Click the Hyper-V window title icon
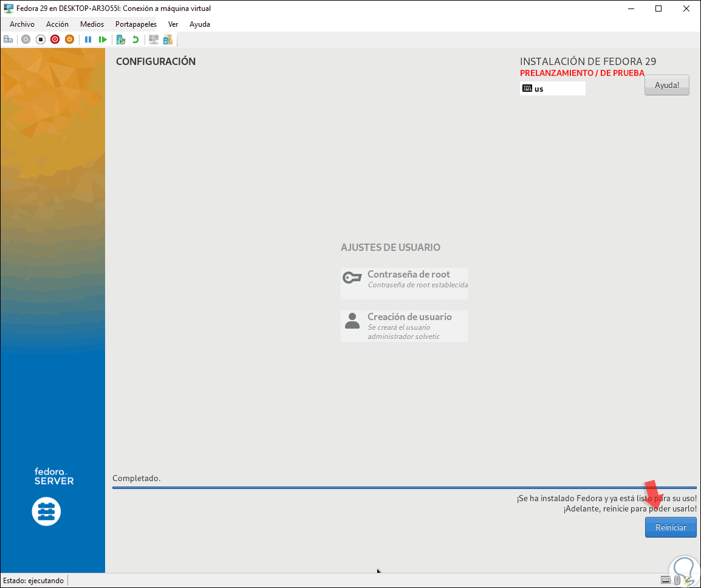The image size is (701, 588). click(9, 9)
